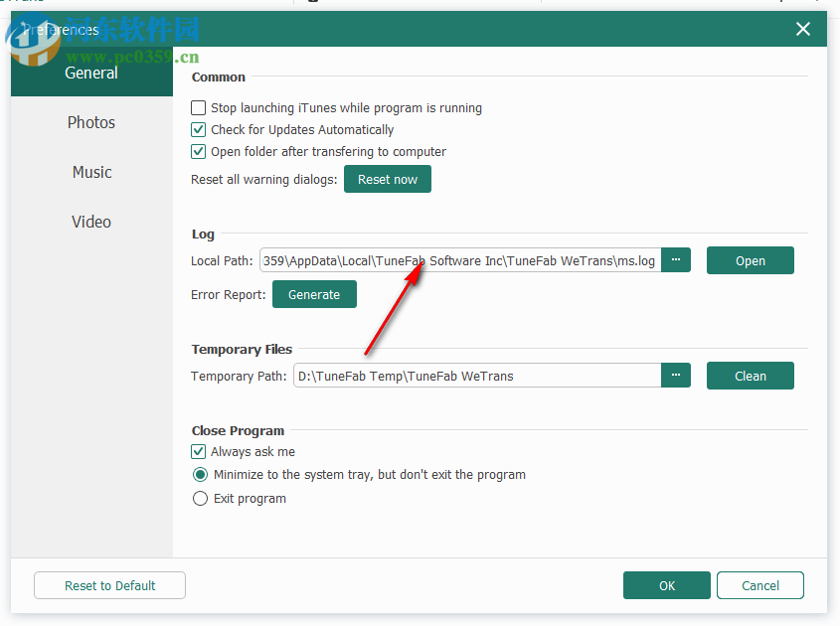Close the Preferences dialog with the X

(802, 29)
